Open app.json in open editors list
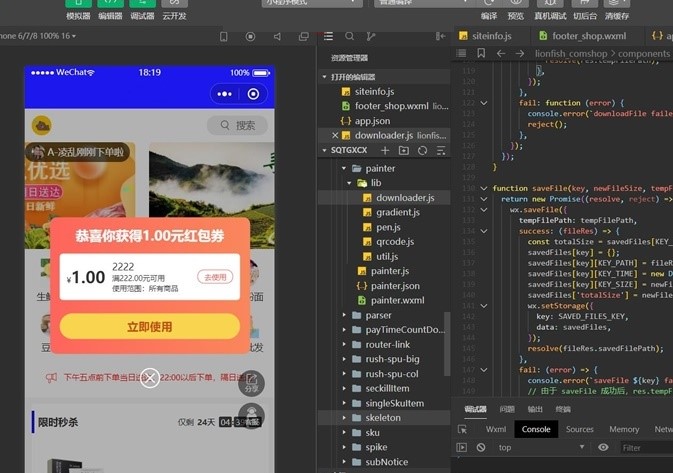The height and width of the screenshot is (473, 673). [384, 121]
